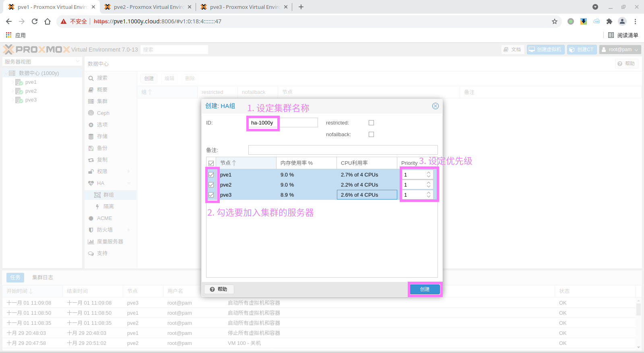
Task: Enable the nofailback checkbox
Action: (x=371, y=135)
